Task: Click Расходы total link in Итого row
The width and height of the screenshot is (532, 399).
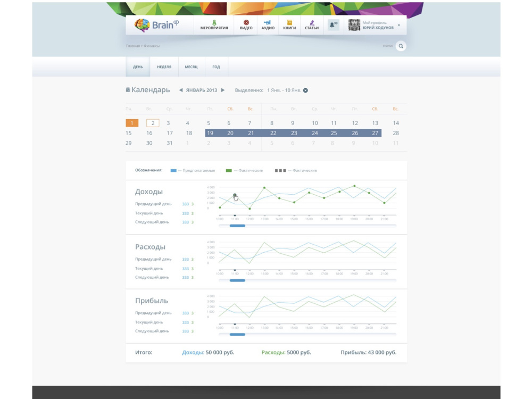Action: click(273, 353)
